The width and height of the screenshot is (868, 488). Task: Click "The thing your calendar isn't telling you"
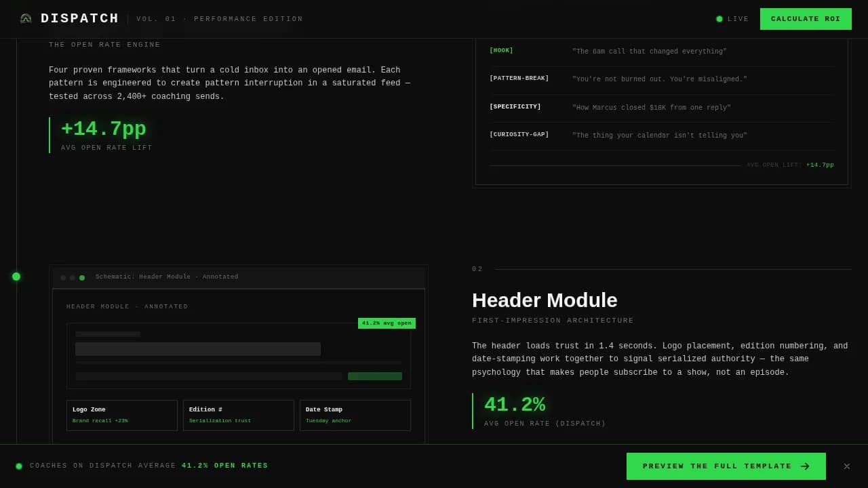coord(660,136)
